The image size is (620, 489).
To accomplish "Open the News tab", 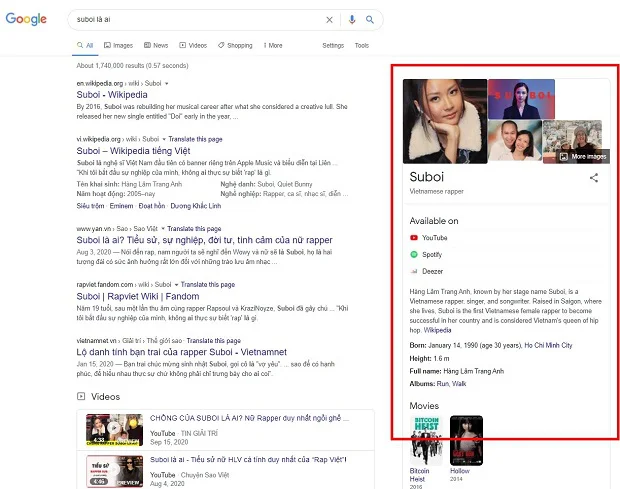I will click(x=156, y=45).
